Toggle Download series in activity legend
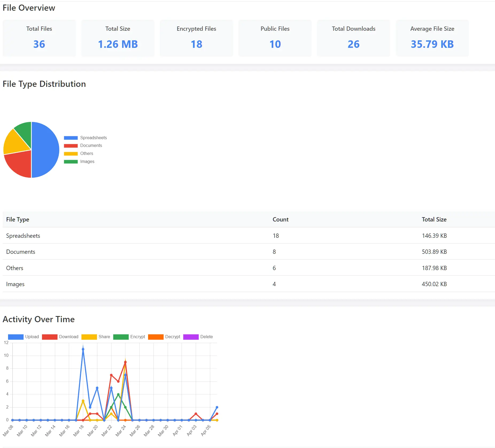Screen dimensions: 495x448 click(68, 337)
